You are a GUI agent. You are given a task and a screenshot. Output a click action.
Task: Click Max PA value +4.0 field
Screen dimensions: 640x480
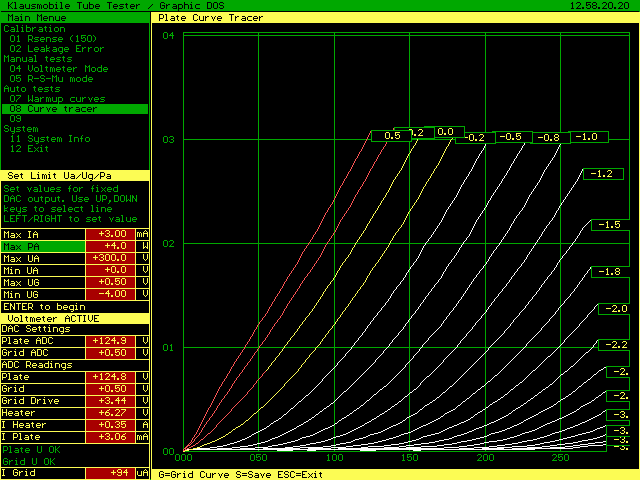(110, 246)
